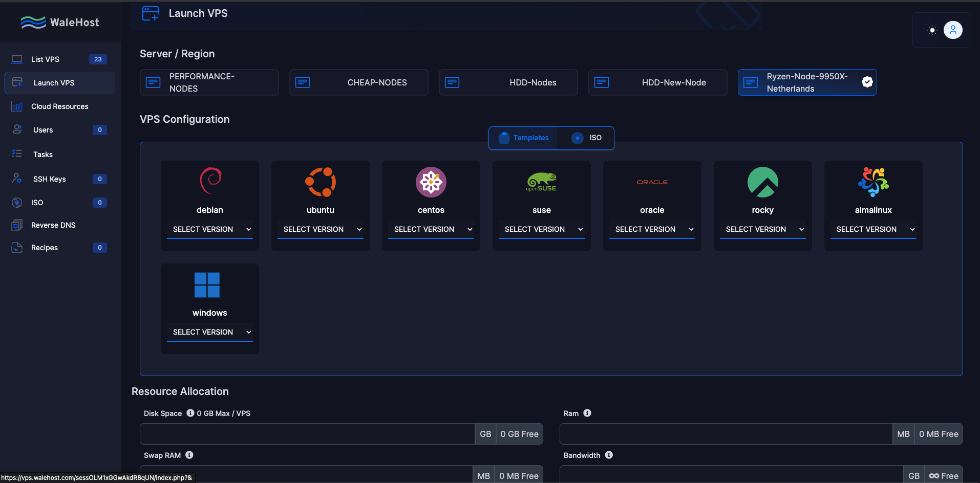Open List VPS in sidebar
Screen dimensions: 980x483
click(60, 59)
